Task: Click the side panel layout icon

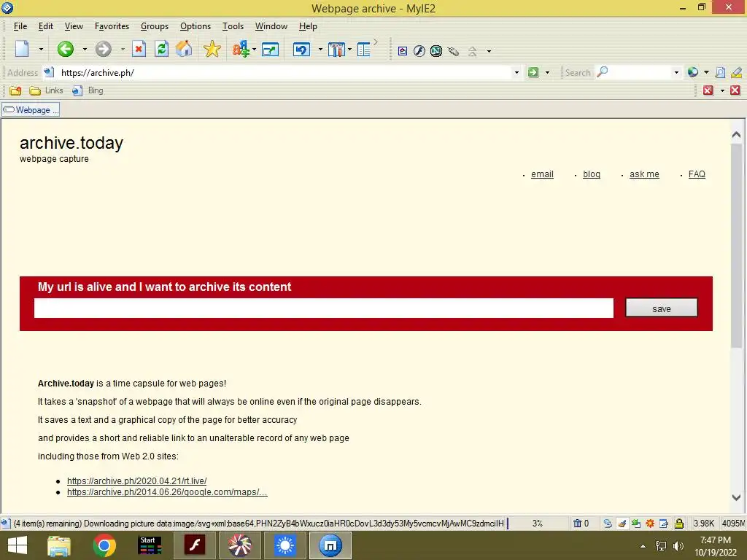Action: (x=363, y=50)
